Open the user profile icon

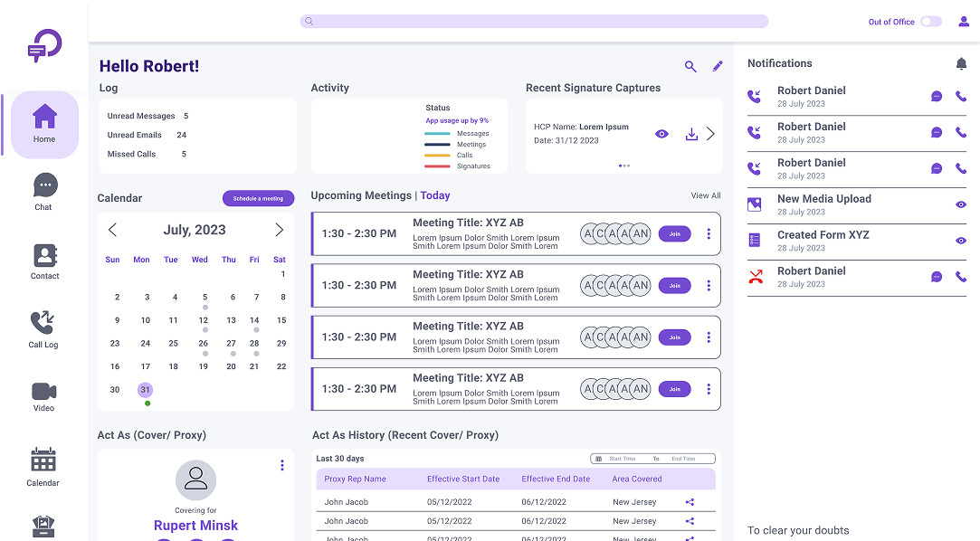[964, 22]
